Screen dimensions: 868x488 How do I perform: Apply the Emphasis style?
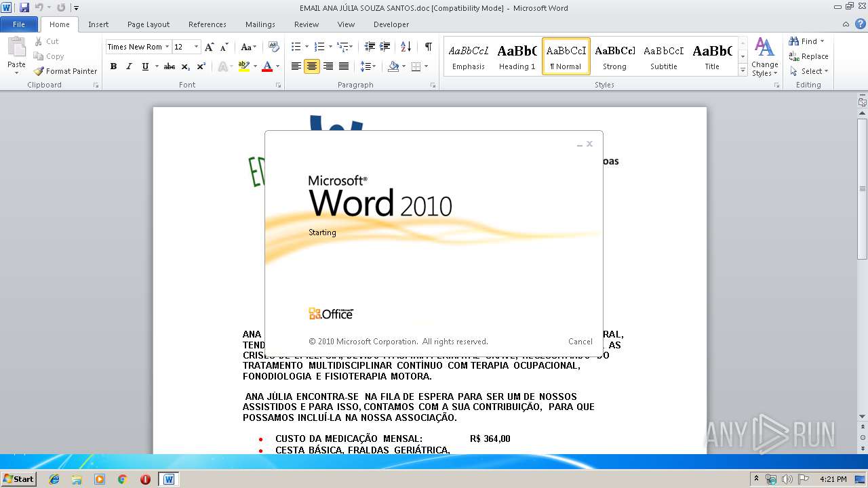(x=469, y=57)
